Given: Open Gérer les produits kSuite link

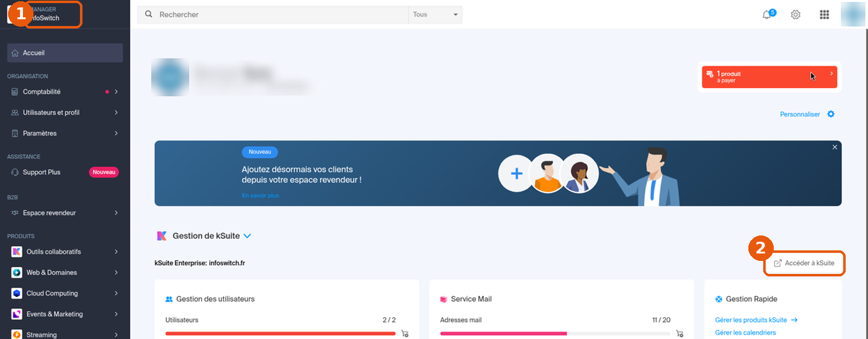Looking at the screenshot, I should [756, 320].
